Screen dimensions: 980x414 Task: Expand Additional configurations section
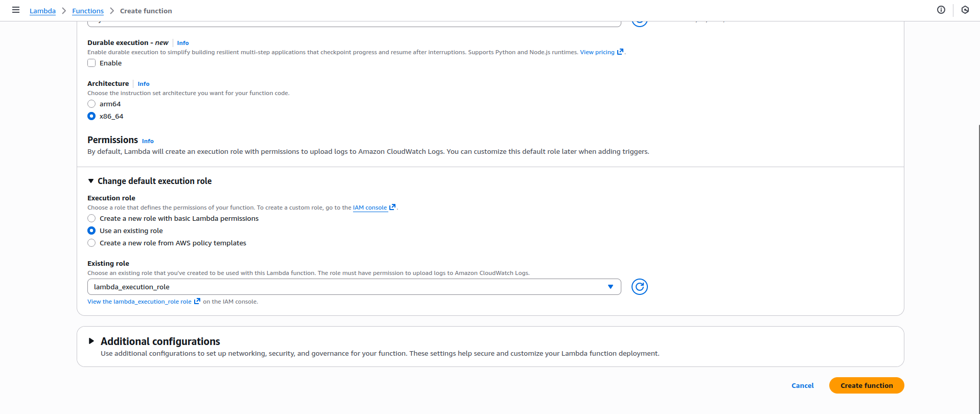click(91, 341)
